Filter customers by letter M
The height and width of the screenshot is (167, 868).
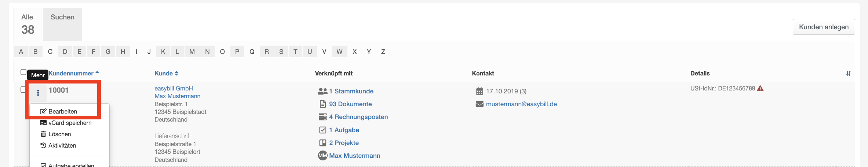[x=192, y=52]
